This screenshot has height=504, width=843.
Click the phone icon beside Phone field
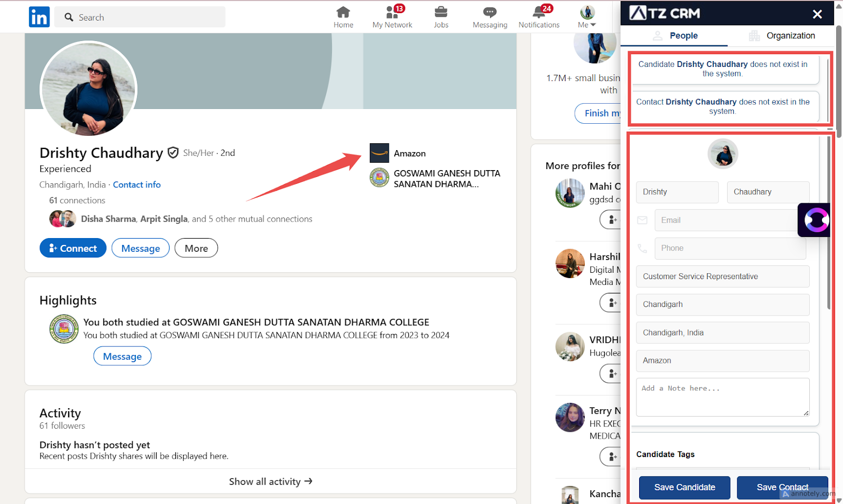642,248
